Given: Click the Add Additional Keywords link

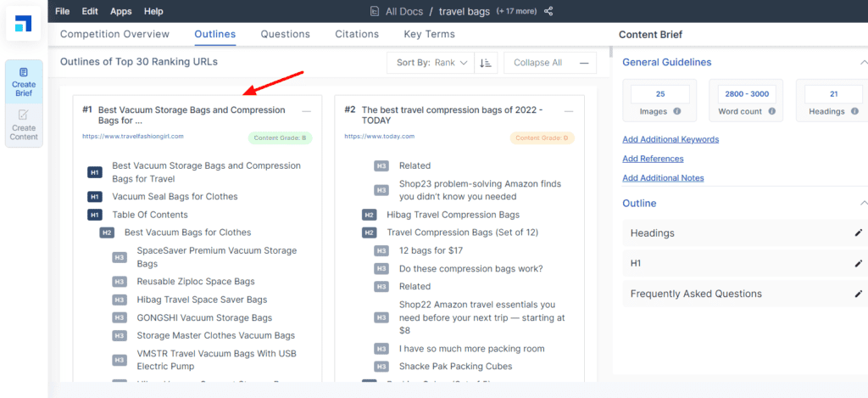Looking at the screenshot, I should [x=670, y=139].
